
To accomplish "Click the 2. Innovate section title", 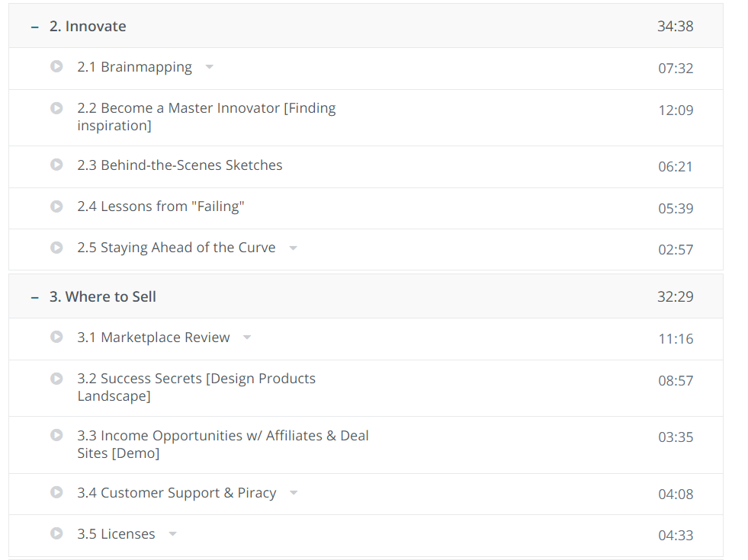I will click(88, 27).
